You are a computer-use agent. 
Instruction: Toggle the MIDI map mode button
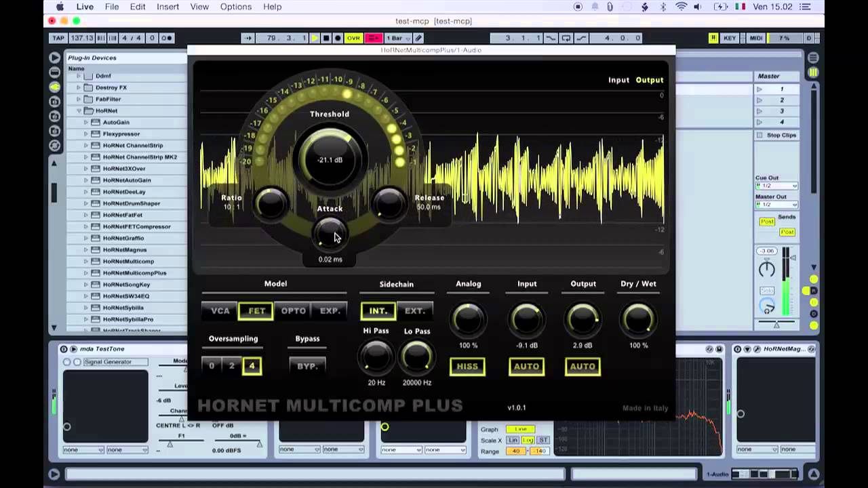(756, 38)
